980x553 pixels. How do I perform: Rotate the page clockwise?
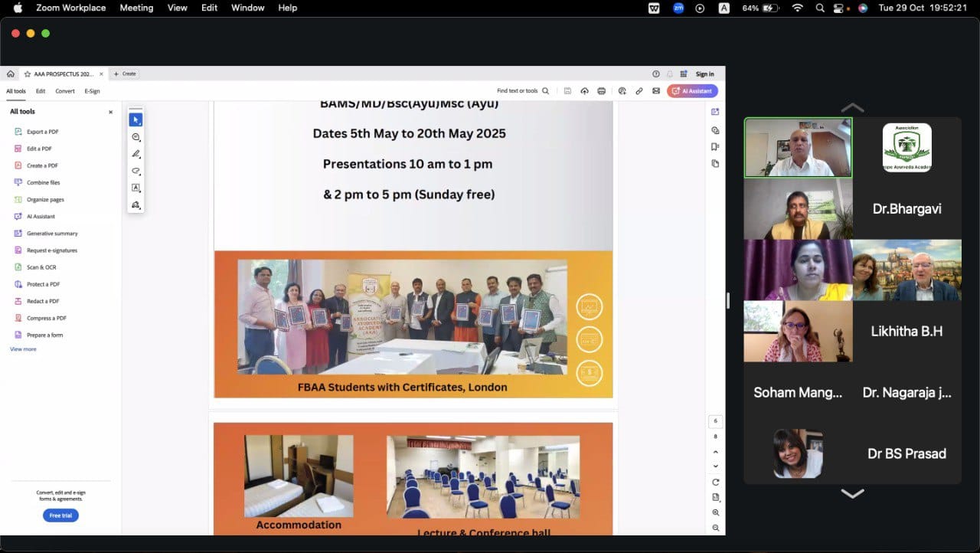coord(716,482)
